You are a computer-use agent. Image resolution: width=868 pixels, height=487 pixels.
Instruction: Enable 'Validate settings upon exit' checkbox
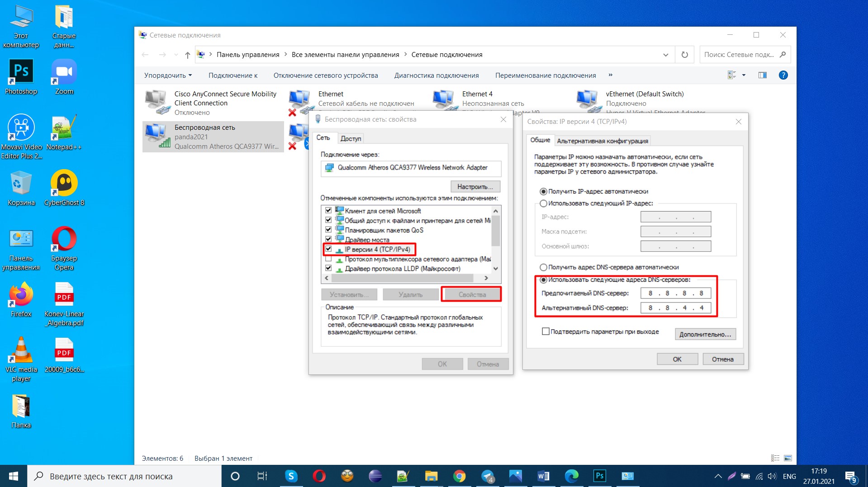coord(545,331)
